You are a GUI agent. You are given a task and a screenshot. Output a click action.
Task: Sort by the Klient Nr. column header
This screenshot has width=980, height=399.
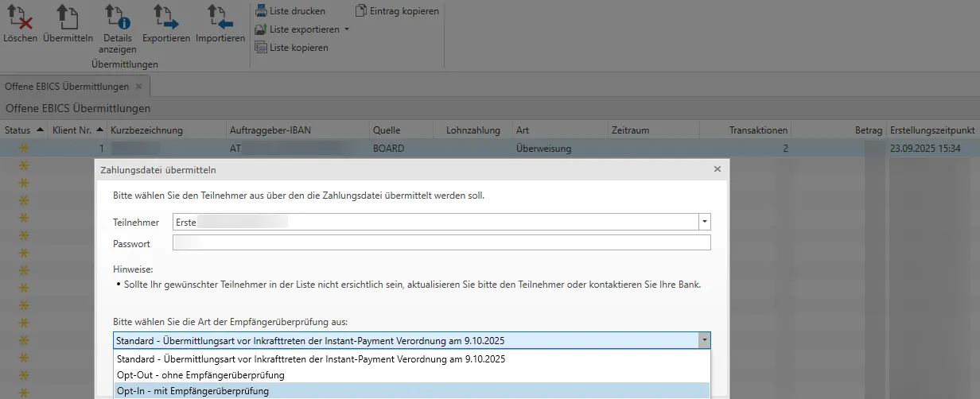[x=77, y=130]
